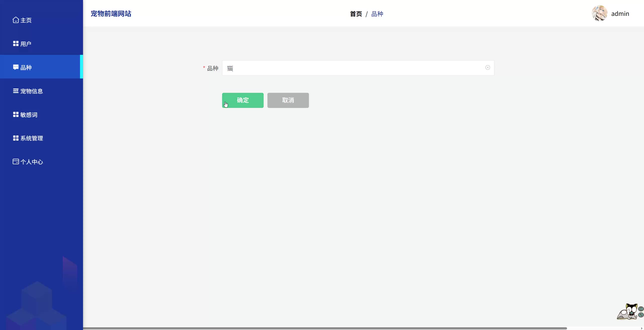
Task: Focus the 品种 text input field
Action: 352,68
